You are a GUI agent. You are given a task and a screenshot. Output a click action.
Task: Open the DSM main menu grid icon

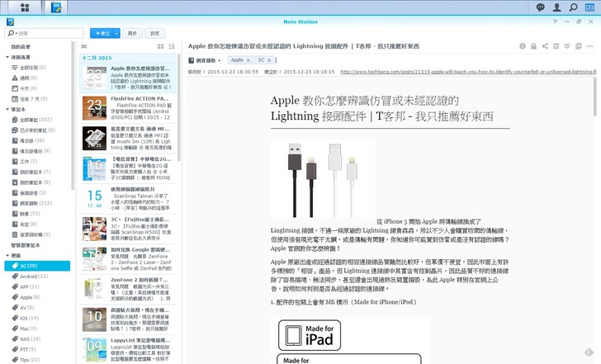coord(25,7)
